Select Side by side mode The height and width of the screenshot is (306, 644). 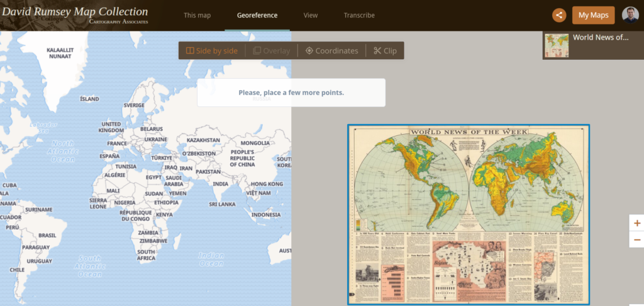(212, 50)
